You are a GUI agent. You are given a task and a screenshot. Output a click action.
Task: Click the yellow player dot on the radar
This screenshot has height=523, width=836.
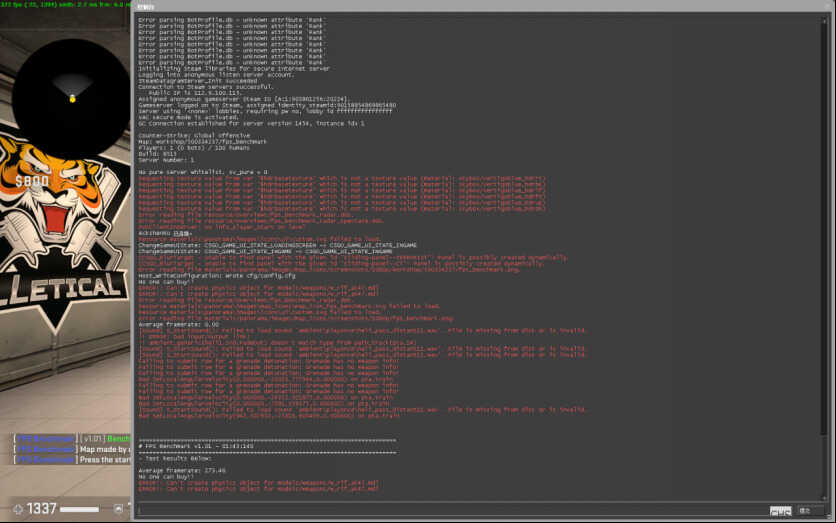[x=73, y=99]
